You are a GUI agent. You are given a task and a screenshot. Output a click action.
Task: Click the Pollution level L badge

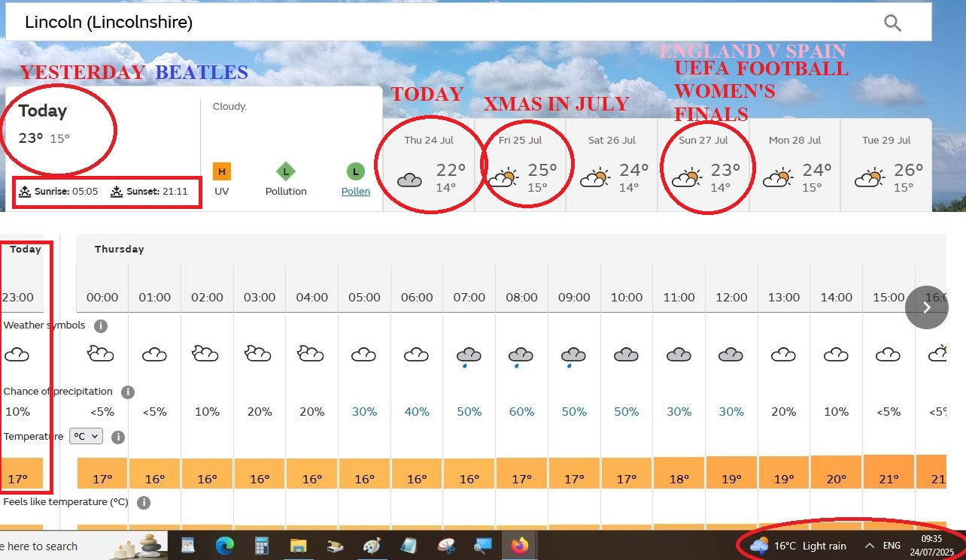click(286, 172)
